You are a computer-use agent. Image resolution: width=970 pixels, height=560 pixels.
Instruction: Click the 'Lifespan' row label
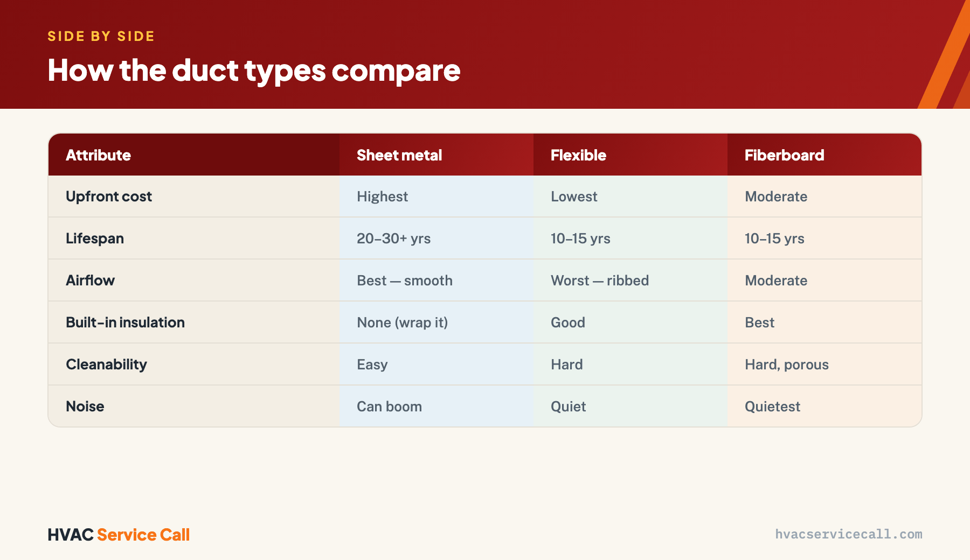pyautogui.click(x=194, y=239)
